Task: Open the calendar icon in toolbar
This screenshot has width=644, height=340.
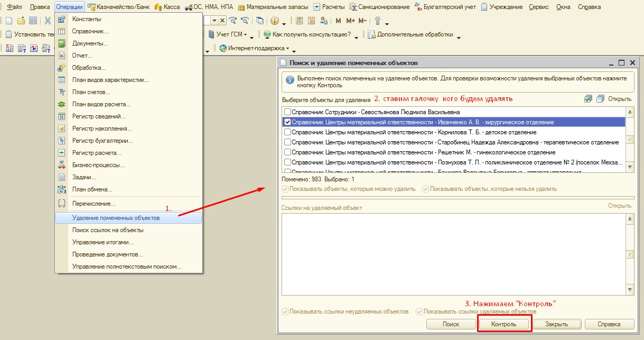Action: click(311, 21)
